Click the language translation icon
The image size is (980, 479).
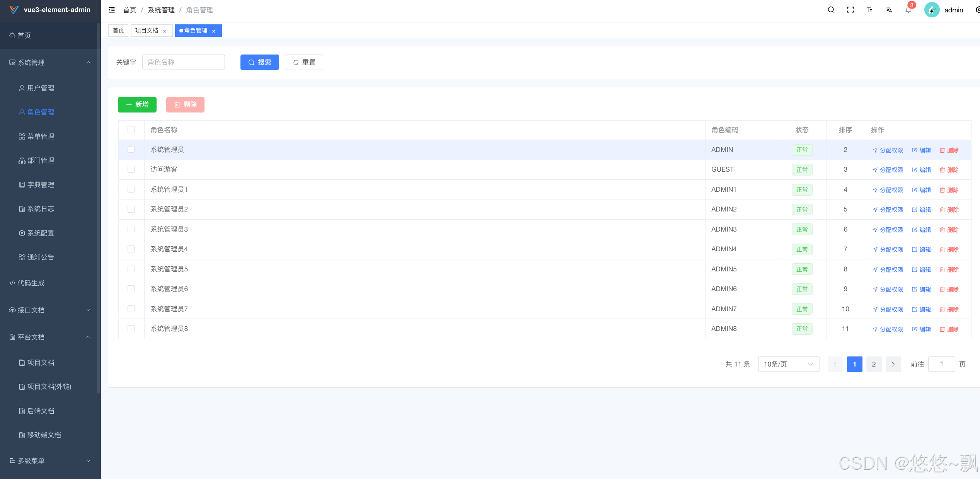(x=889, y=10)
